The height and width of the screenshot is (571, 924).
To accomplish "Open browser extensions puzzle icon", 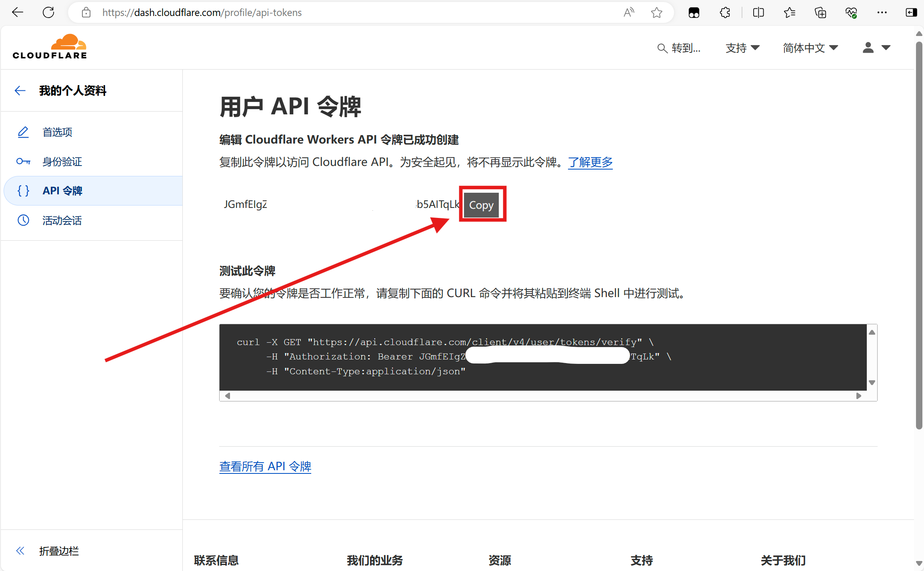I will click(x=725, y=12).
